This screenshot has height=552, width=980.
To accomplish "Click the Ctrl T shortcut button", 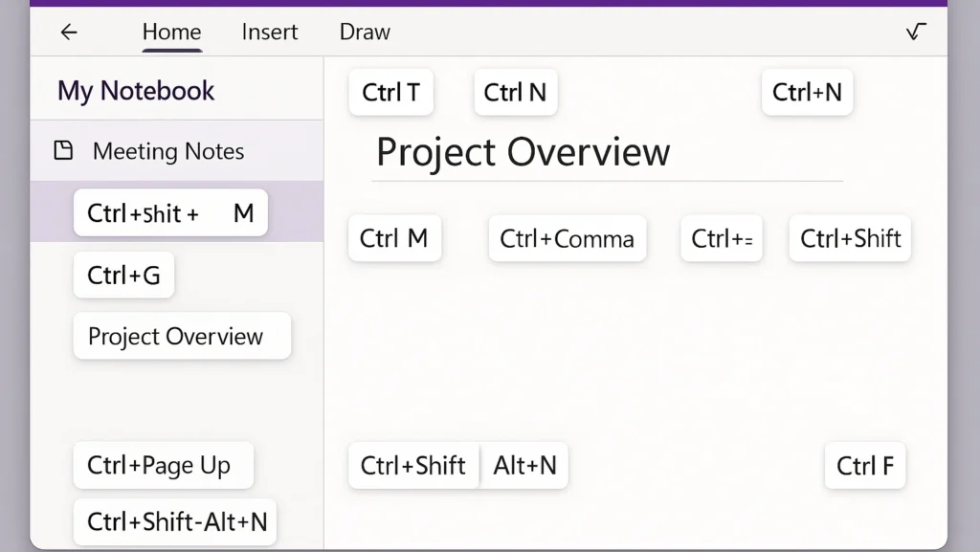I will pyautogui.click(x=390, y=92).
